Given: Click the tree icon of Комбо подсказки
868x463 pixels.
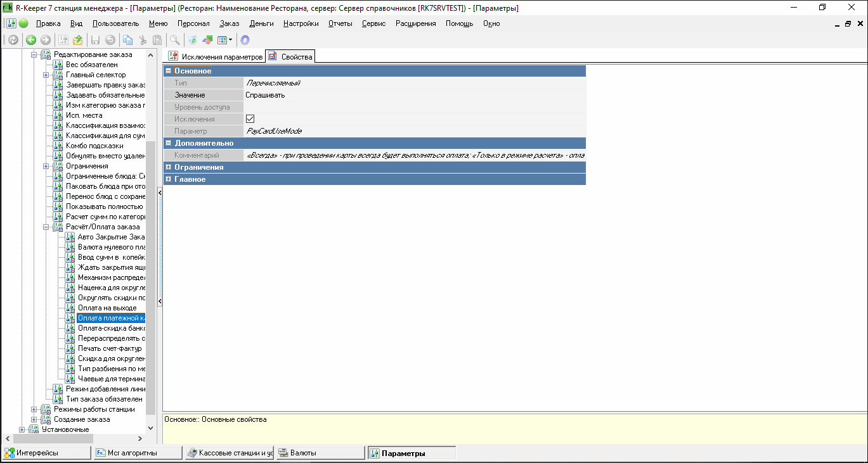Looking at the screenshot, I should 58,146.
